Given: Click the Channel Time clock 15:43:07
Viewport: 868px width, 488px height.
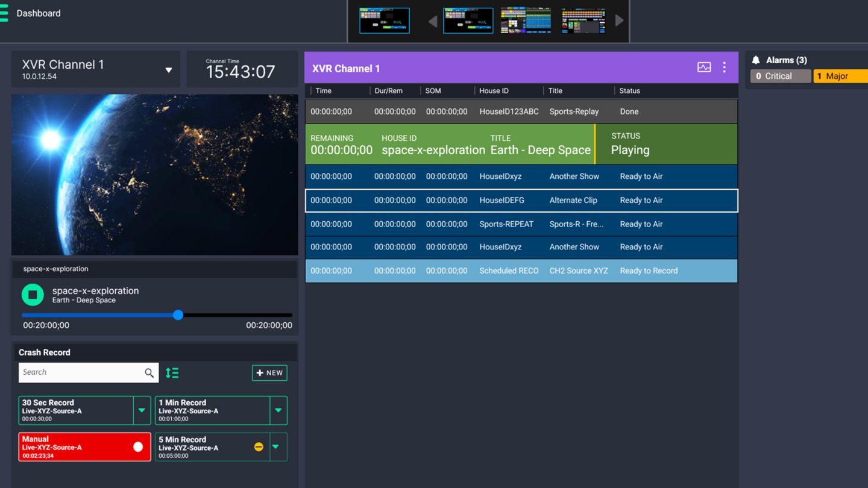Looking at the screenshot, I should 241,72.
